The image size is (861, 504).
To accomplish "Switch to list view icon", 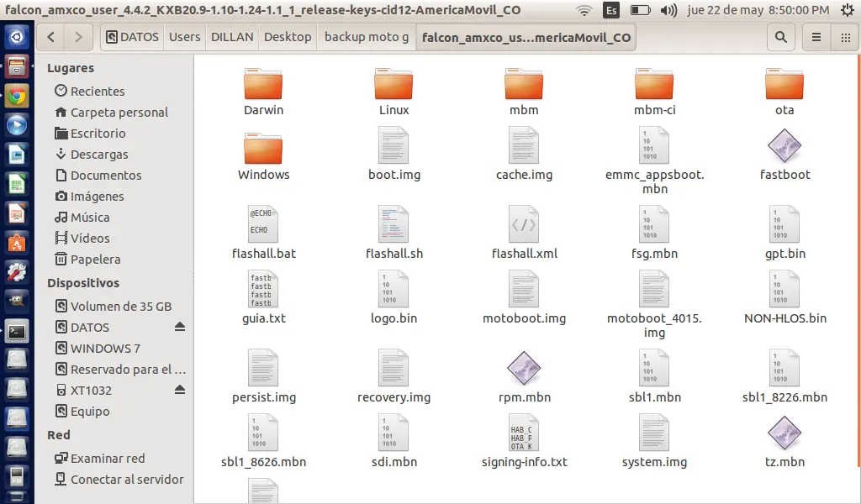I will [x=816, y=37].
